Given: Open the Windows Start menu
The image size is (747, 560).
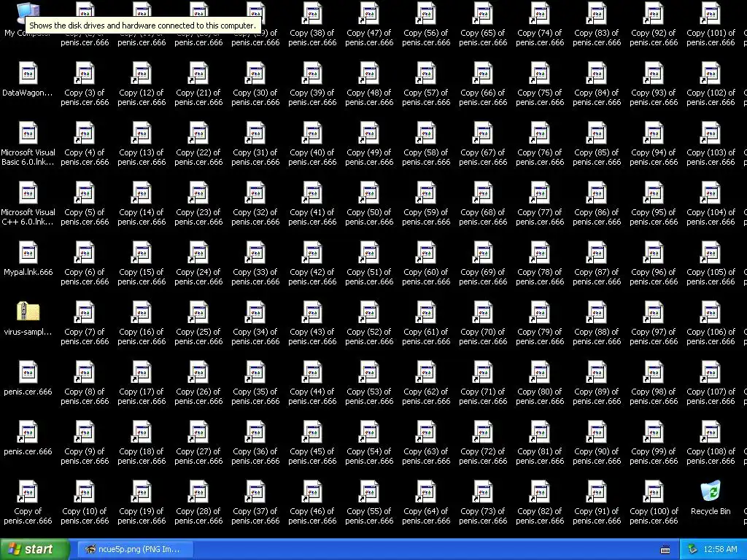Looking at the screenshot, I should point(34,549).
